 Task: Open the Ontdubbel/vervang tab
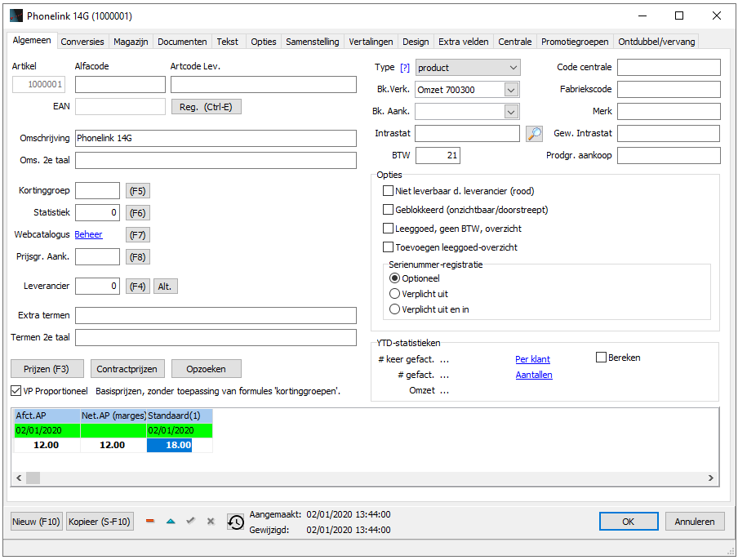[656, 42]
